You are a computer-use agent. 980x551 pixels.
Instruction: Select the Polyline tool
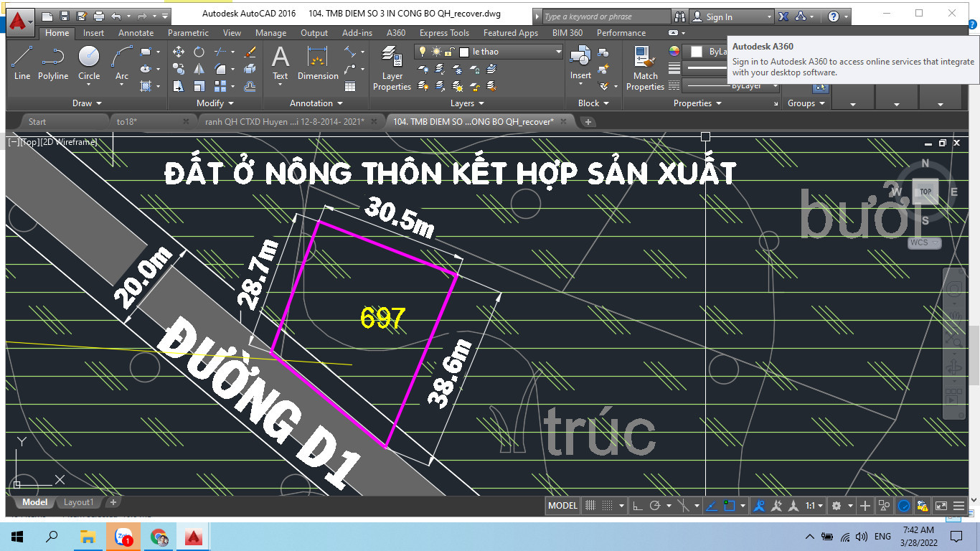[x=53, y=63]
